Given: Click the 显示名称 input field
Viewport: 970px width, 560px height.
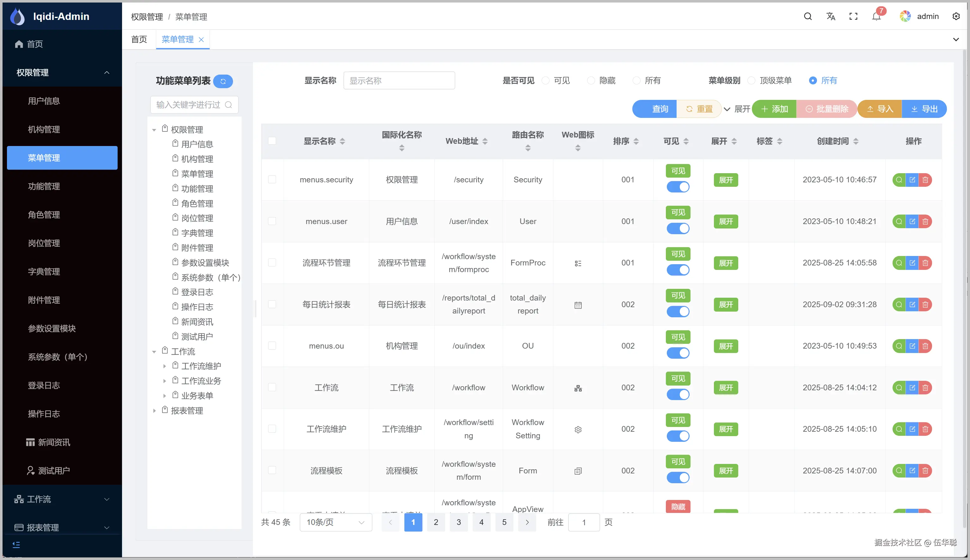Looking at the screenshot, I should (399, 80).
